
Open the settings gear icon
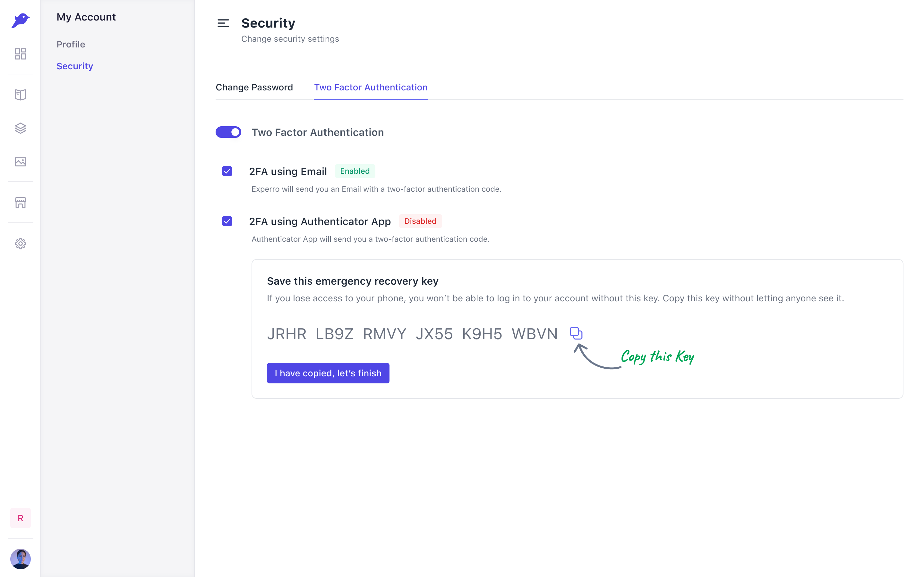[x=20, y=244]
